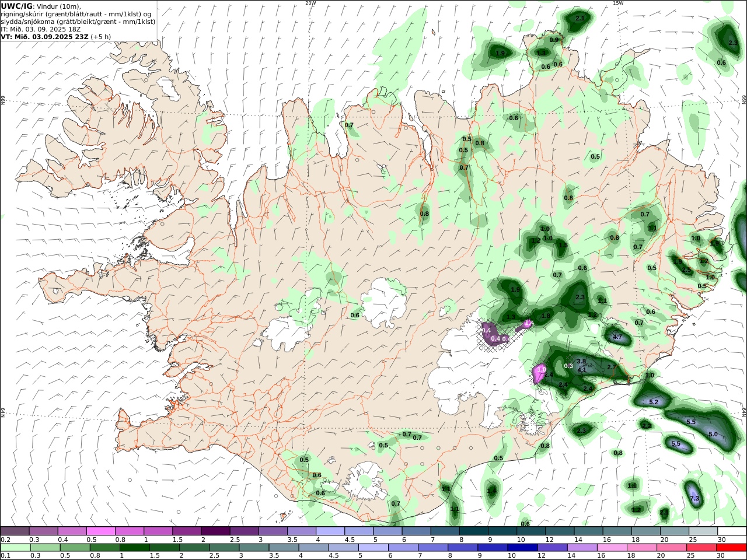Click the 4.7 precipitation value in the east
747x560 pixels.
(617, 338)
